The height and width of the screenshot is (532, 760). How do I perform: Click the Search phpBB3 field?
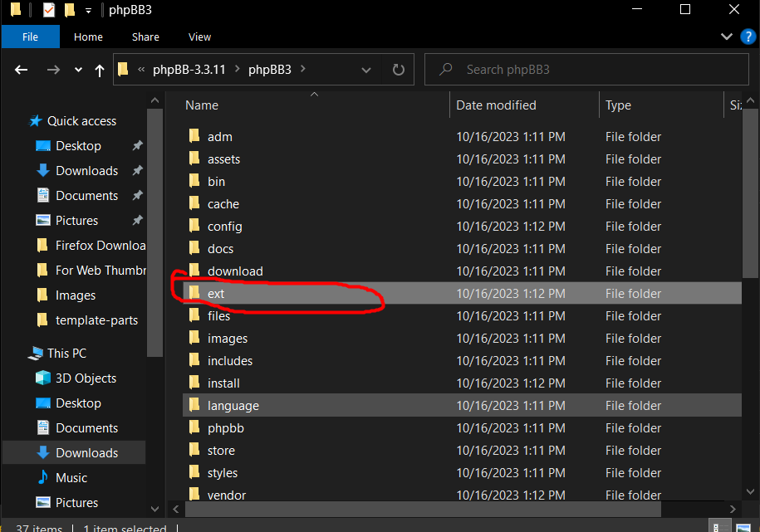pyautogui.click(x=586, y=70)
